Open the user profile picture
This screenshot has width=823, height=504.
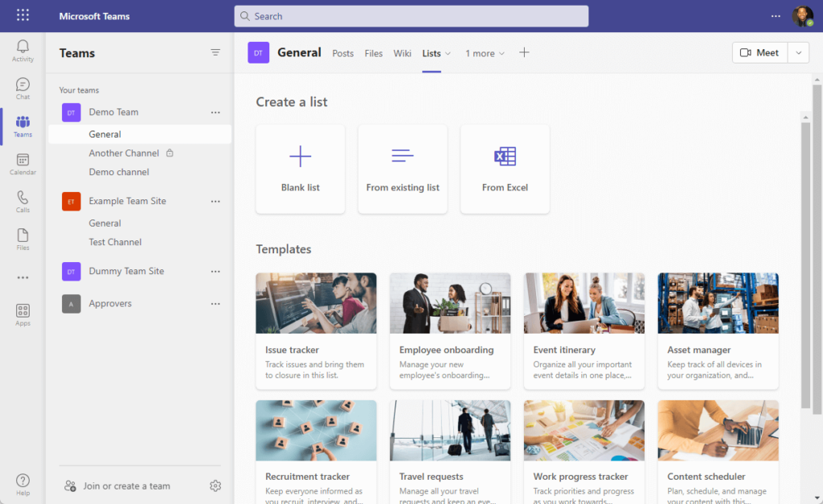click(x=803, y=16)
